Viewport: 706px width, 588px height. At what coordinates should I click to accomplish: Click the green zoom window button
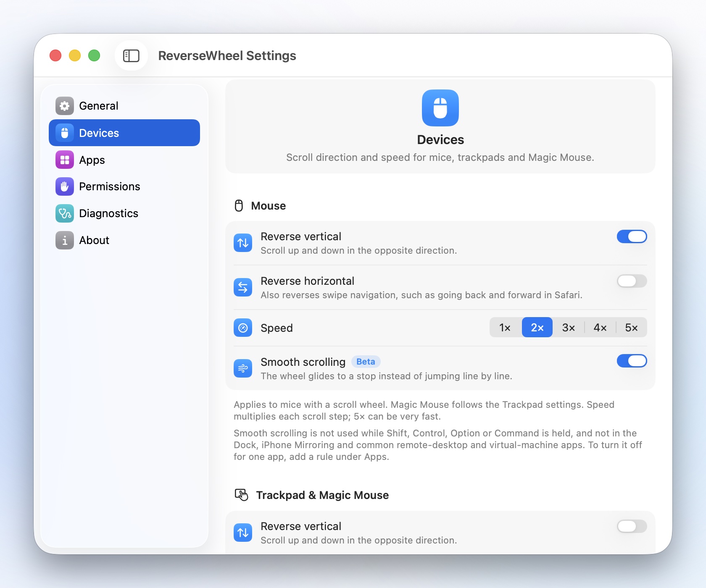click(94, 55)
